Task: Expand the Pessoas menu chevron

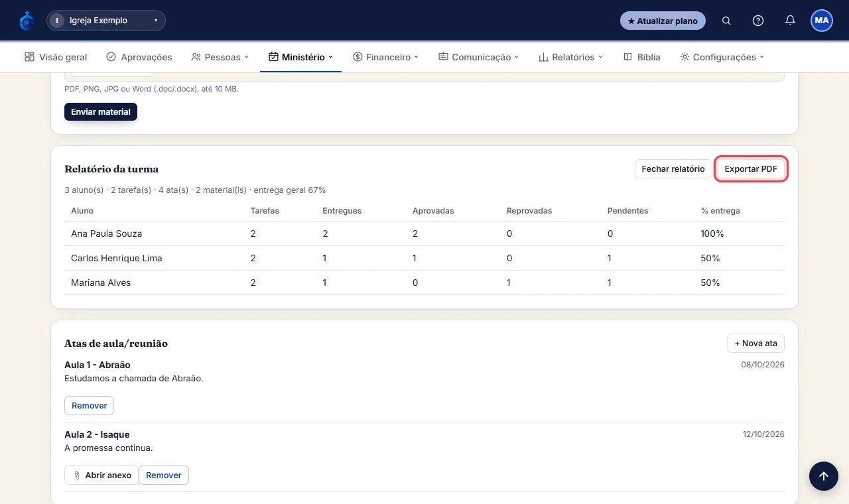Action: (246, 57)
